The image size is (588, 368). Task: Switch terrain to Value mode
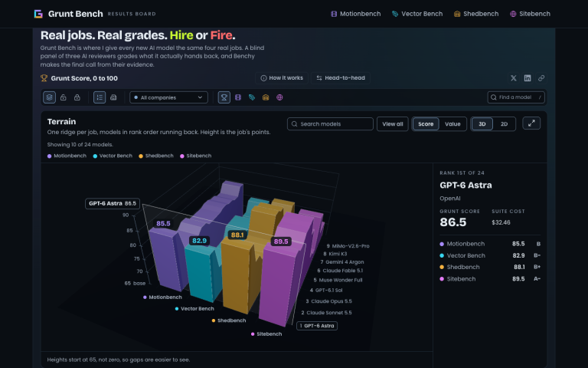452,124
